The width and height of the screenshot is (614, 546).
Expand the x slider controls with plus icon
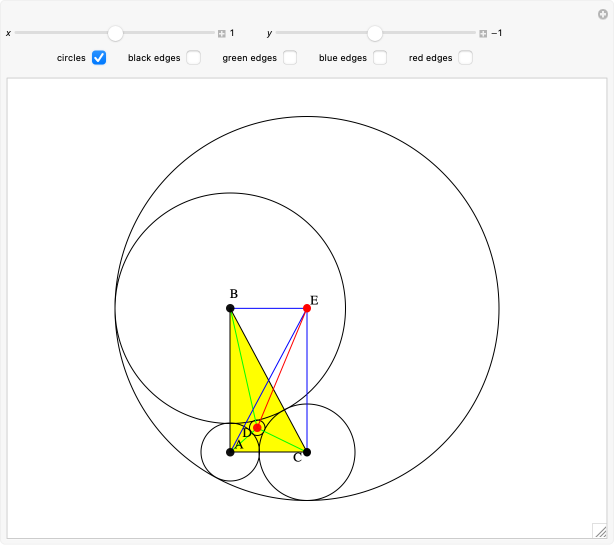pyautogui.click(x=222, y=33)
